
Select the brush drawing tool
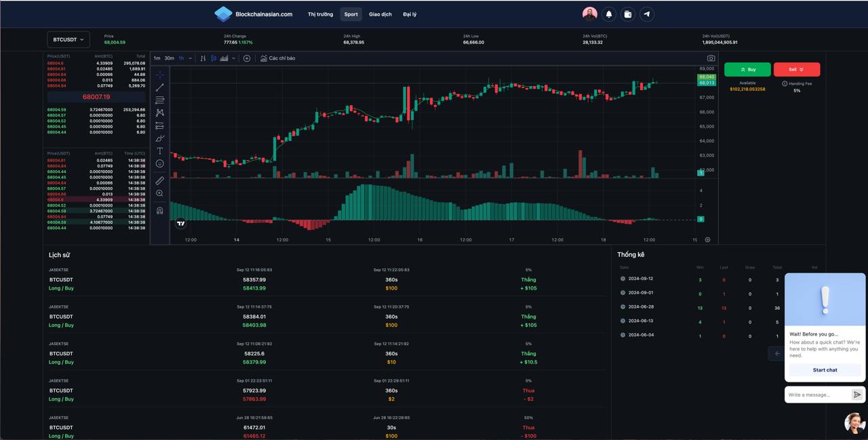tap(159, 138)
